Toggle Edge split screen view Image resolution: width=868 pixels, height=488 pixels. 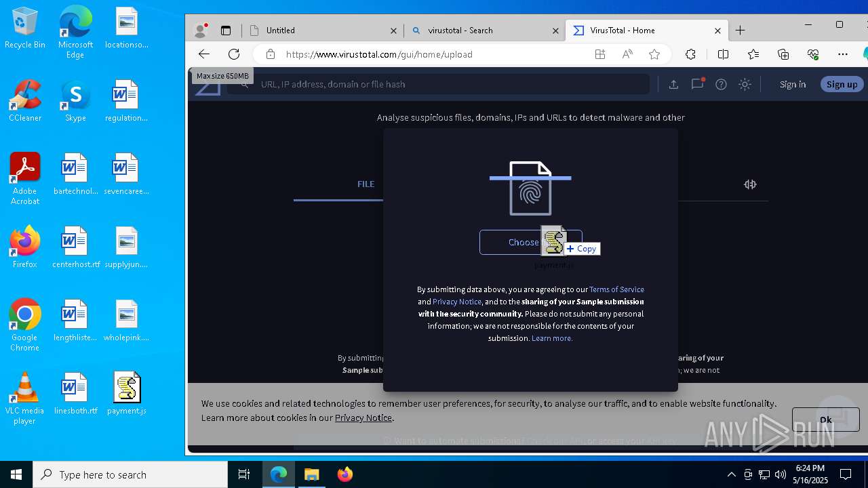tap(723, 54)
